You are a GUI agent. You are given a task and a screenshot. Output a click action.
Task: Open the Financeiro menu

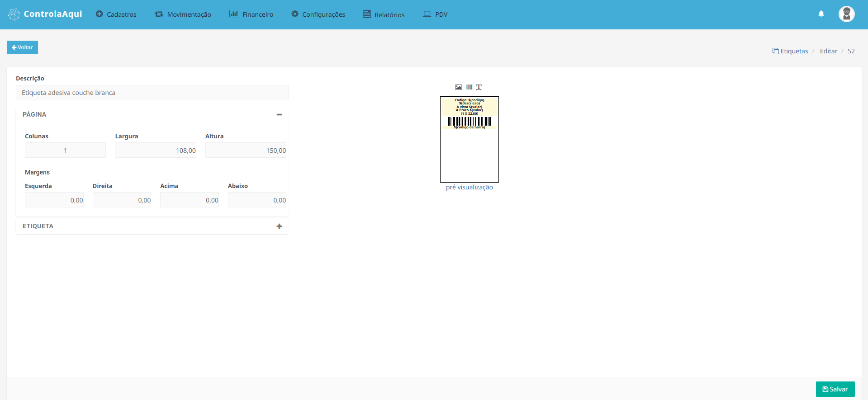coord(251,14)
